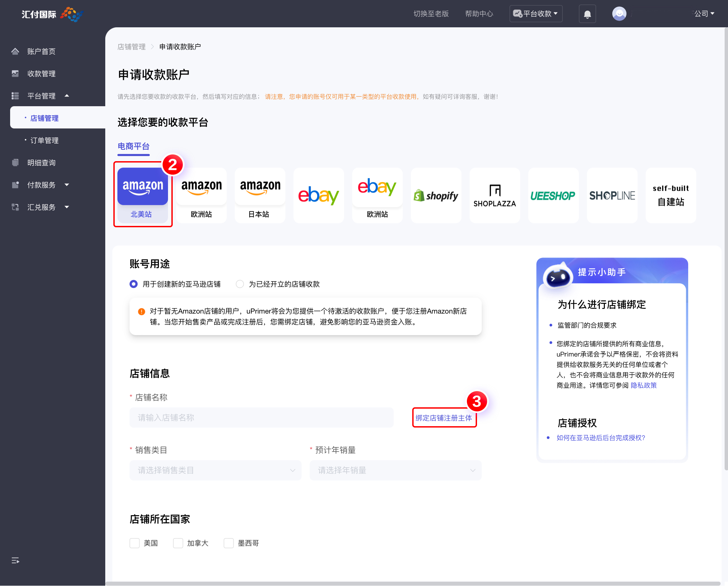Click the 汇付国际 logo

52,14
